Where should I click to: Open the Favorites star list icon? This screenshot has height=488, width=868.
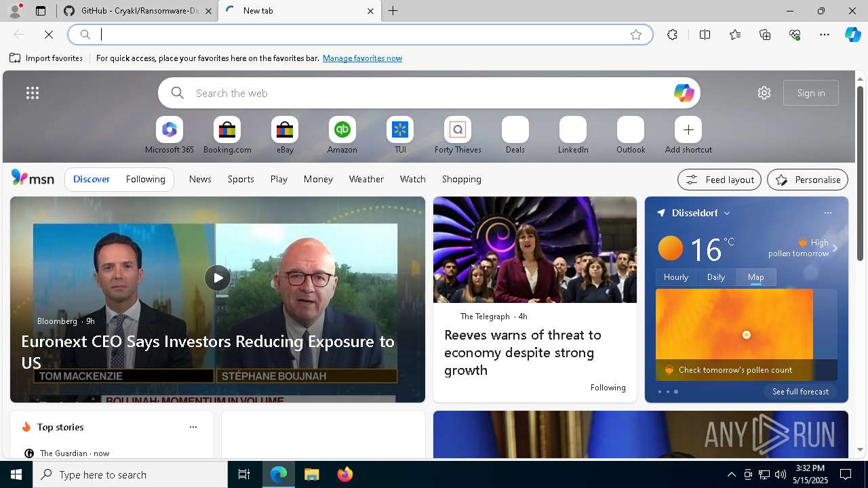click(735, 35)
